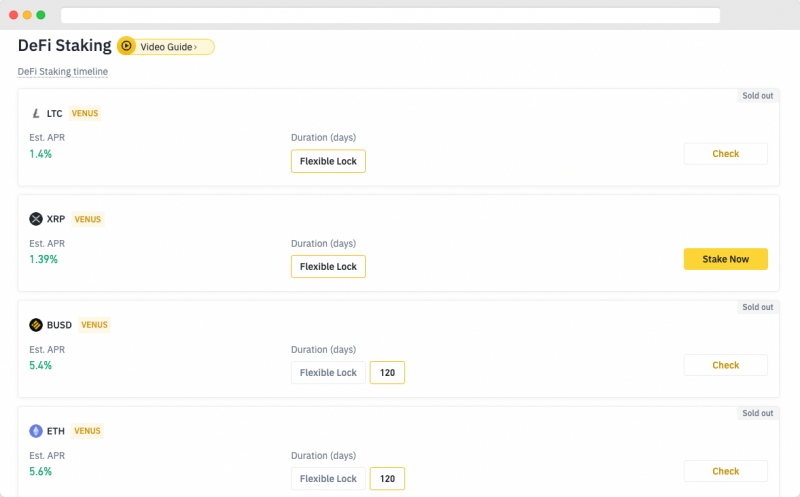Click the BUSD coin icon
The width and height of the screenshot is (800, 497).
36,325
